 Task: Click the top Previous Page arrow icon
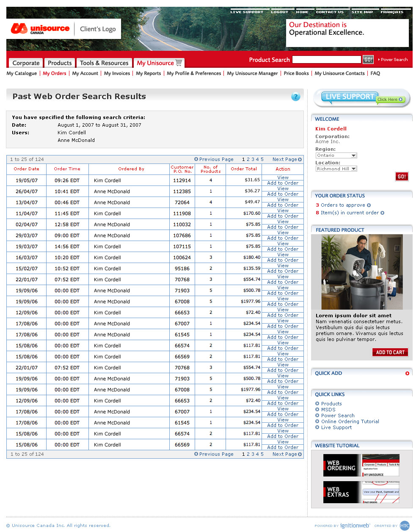pyautogui.click(x=196, y=159)
